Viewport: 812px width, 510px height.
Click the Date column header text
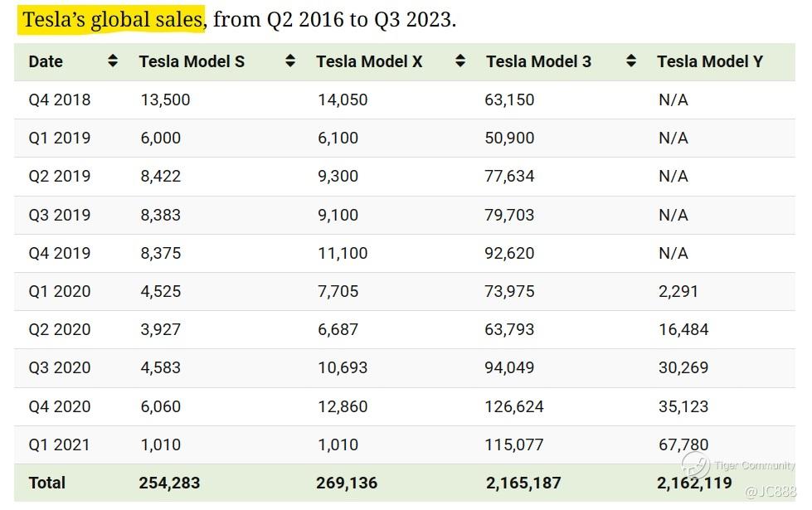click(x=46, y=61)
